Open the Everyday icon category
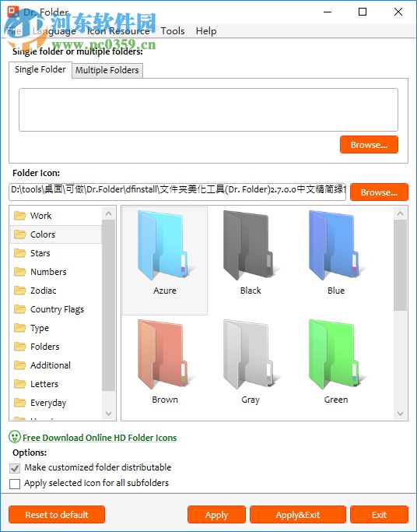Viewport: 417px width, 532px height. click(x=48, y=403)
